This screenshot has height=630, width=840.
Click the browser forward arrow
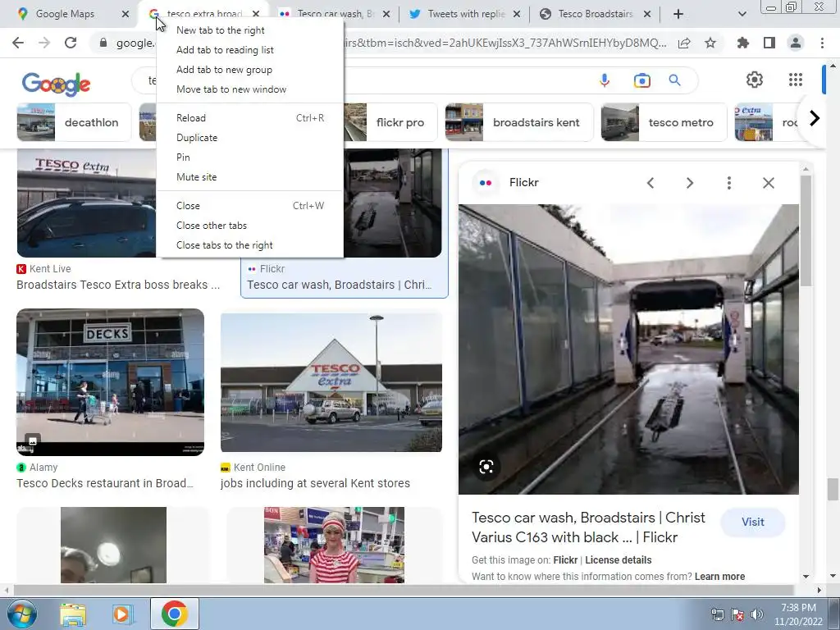(x=44, y=43)
